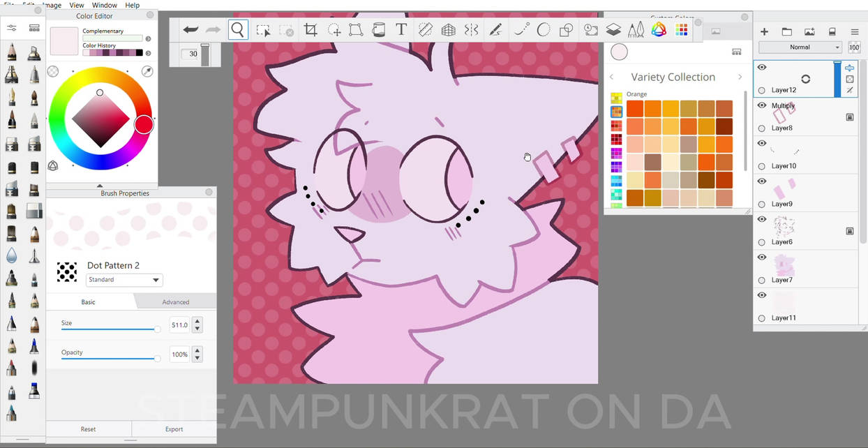
Task: Create a layer group with the folder icon
Action: 787,31
